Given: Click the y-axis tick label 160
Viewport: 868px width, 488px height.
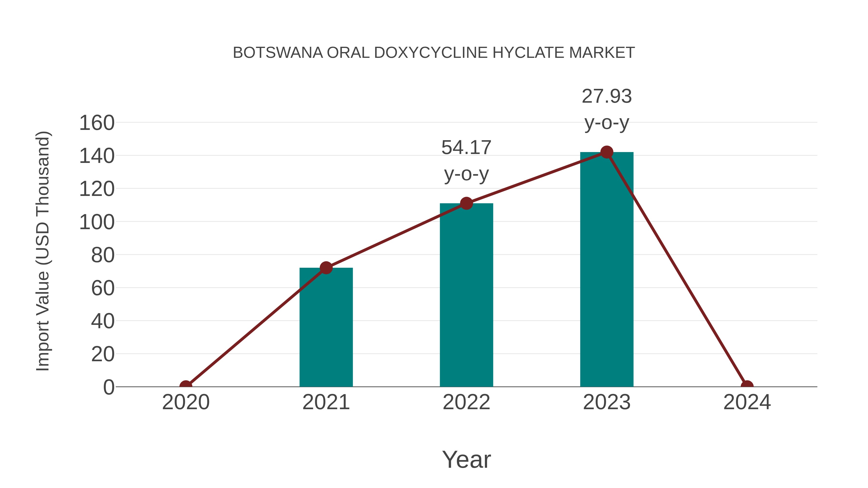Looking at the screenshot, I should pyautogui.click(x=97, y=123).
